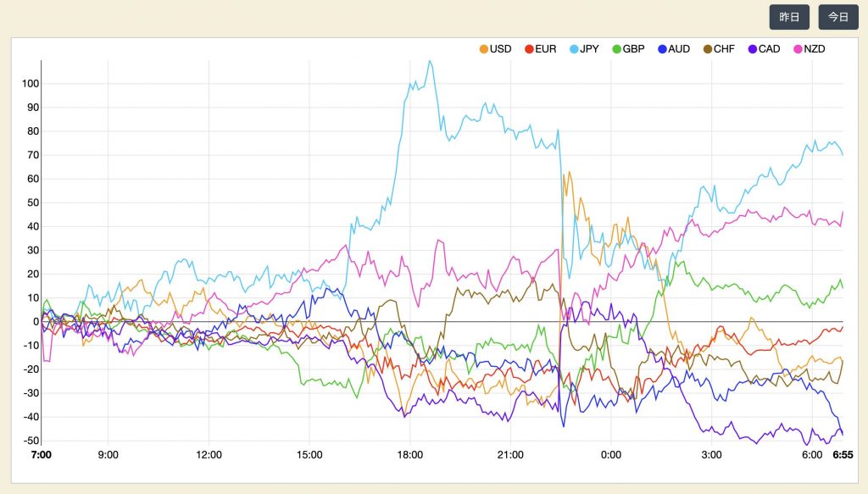The image size is (868, 494).
Task: Click the 100 value on y-axis
Action: click(x=31, y=84)
